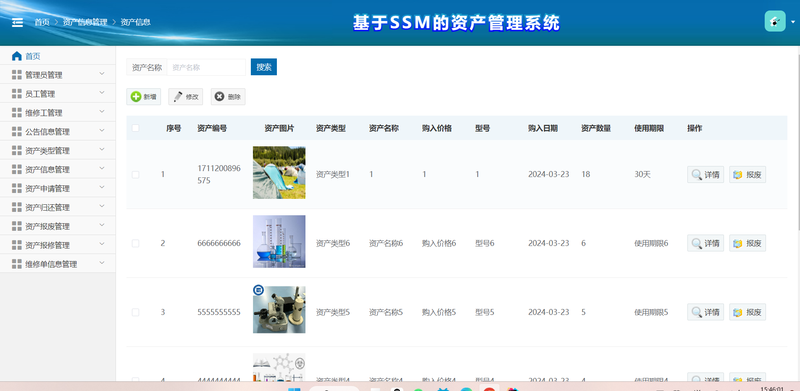Click the 购入价格6 cell
This screenshot has width=800, height=391.
pyautogui.click(x=439, y=243)
